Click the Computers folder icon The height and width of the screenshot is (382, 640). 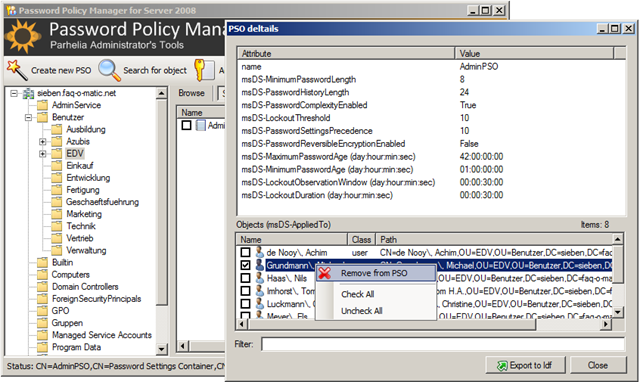pos(42,275)
